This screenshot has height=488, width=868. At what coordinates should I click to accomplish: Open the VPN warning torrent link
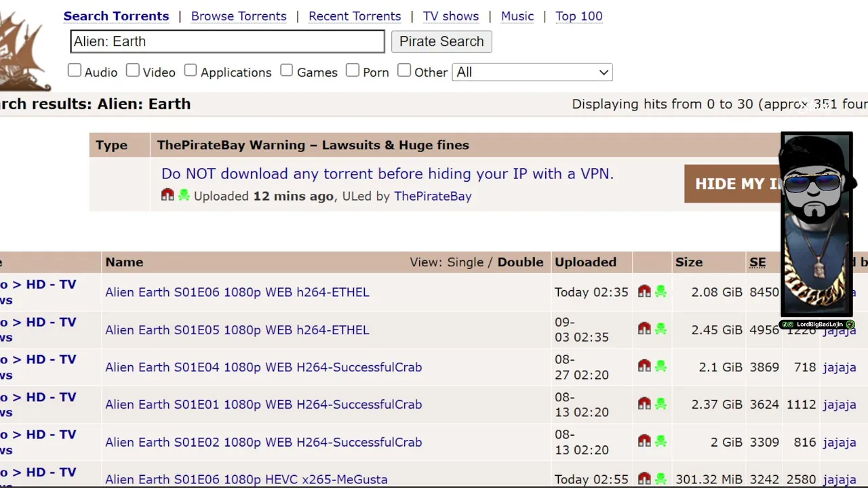click(387, 174)
